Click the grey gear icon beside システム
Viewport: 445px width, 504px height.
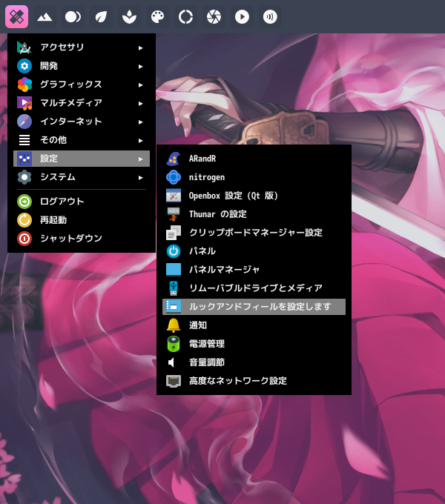(24, 177)
